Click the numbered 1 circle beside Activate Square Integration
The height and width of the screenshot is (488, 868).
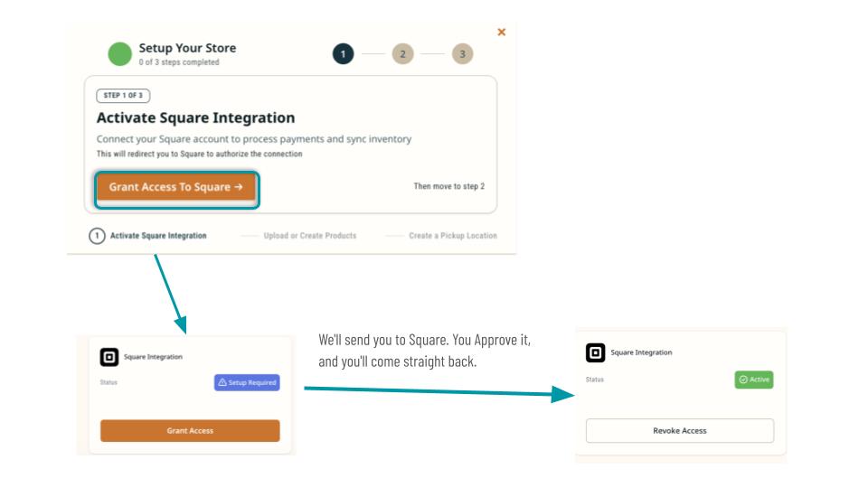tap(97, 236)
